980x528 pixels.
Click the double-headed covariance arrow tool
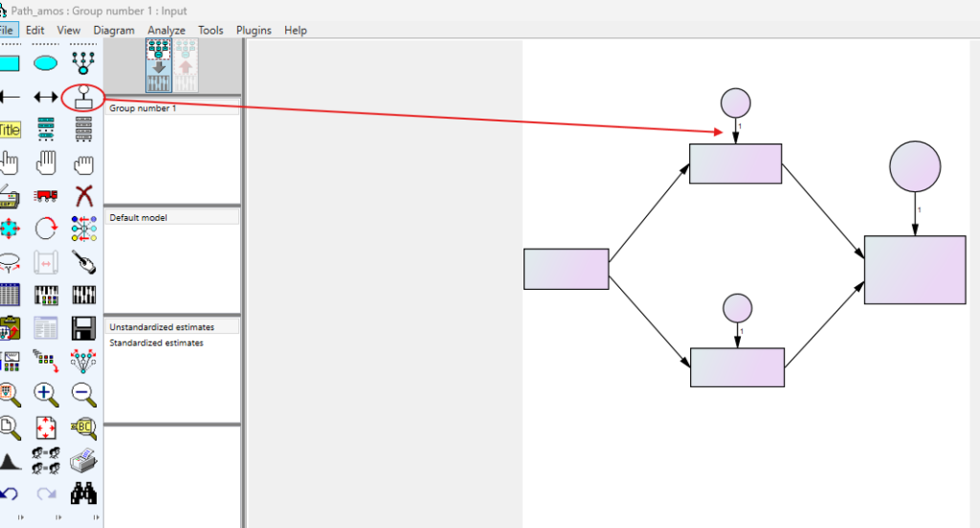point(46,97)
